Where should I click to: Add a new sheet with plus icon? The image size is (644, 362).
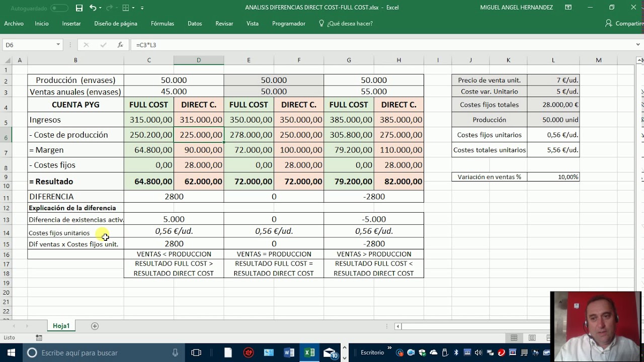click(x=95, y=326)
